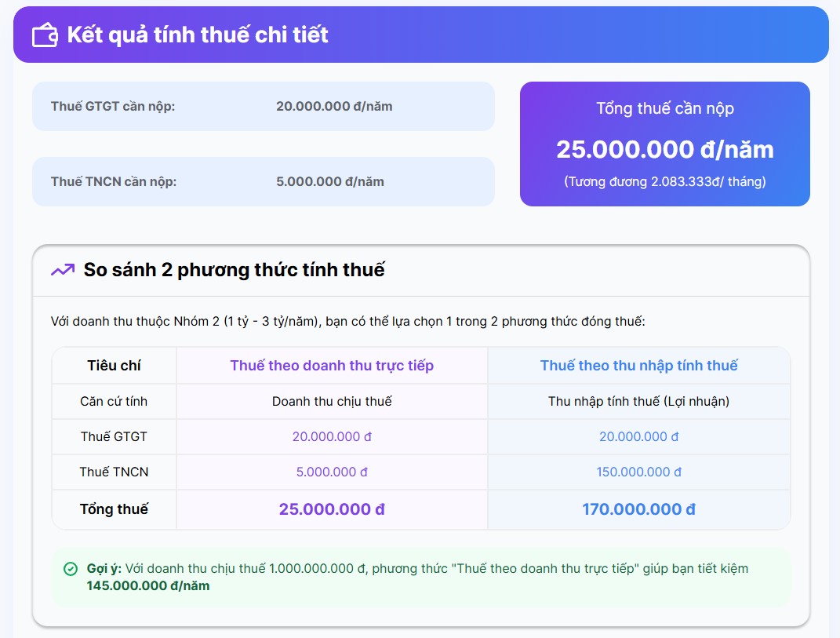
Task: Click the bold blue '170.000.000 đ' total
Action: click(638, 509)
